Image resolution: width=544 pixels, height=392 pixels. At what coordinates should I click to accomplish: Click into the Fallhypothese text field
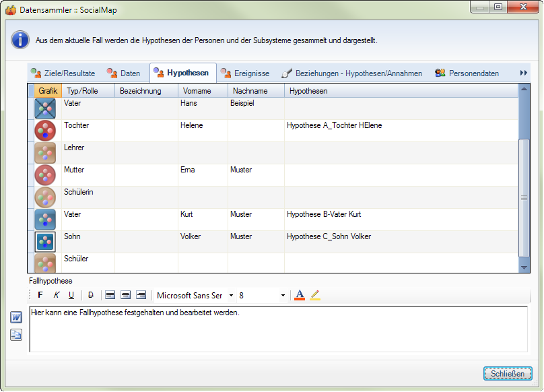coord(279,329)
